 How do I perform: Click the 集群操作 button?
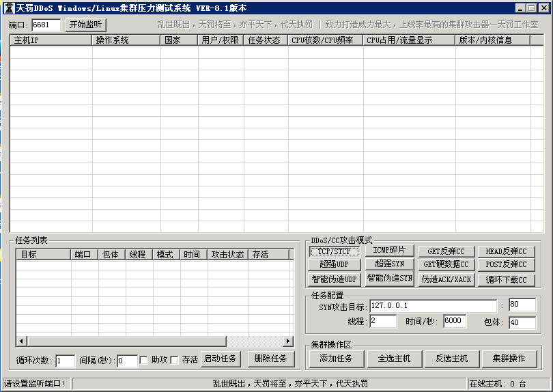tap(509, 359)
